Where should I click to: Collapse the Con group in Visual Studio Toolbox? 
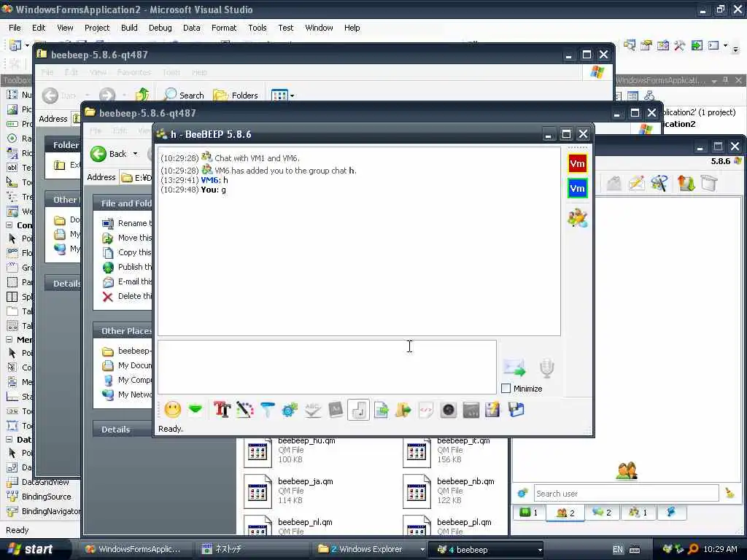click(9, 225)
